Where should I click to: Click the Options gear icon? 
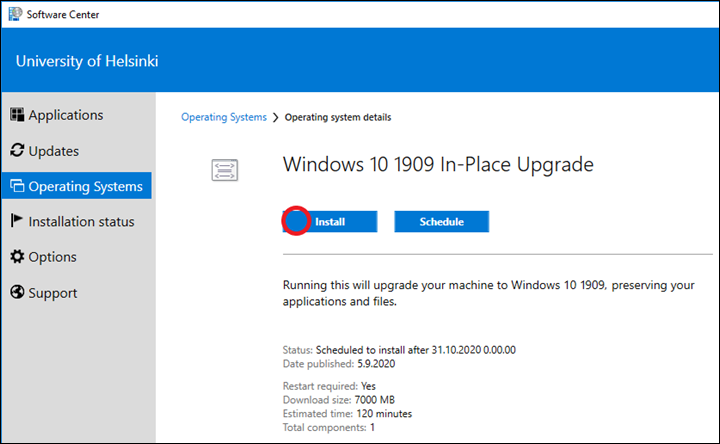17,256
